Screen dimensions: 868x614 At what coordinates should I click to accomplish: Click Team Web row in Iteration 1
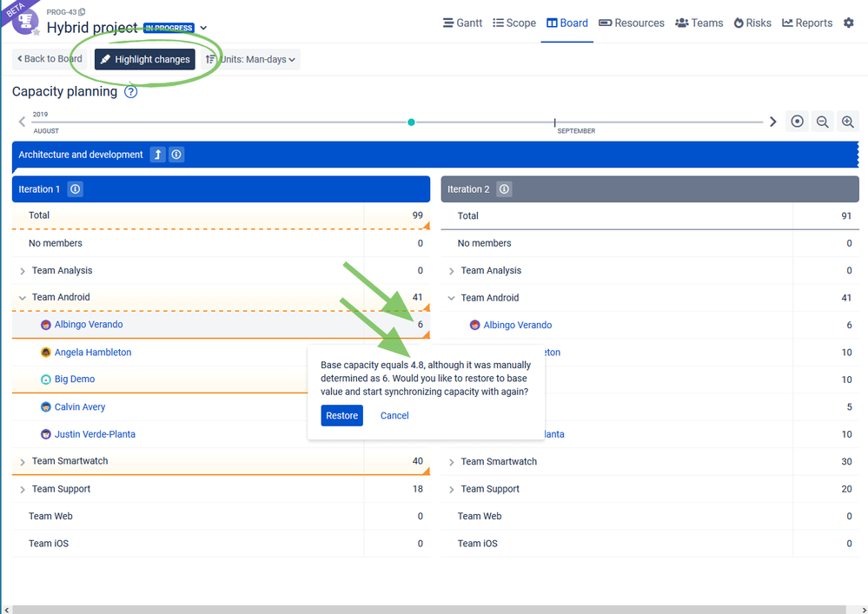[221, 516]
